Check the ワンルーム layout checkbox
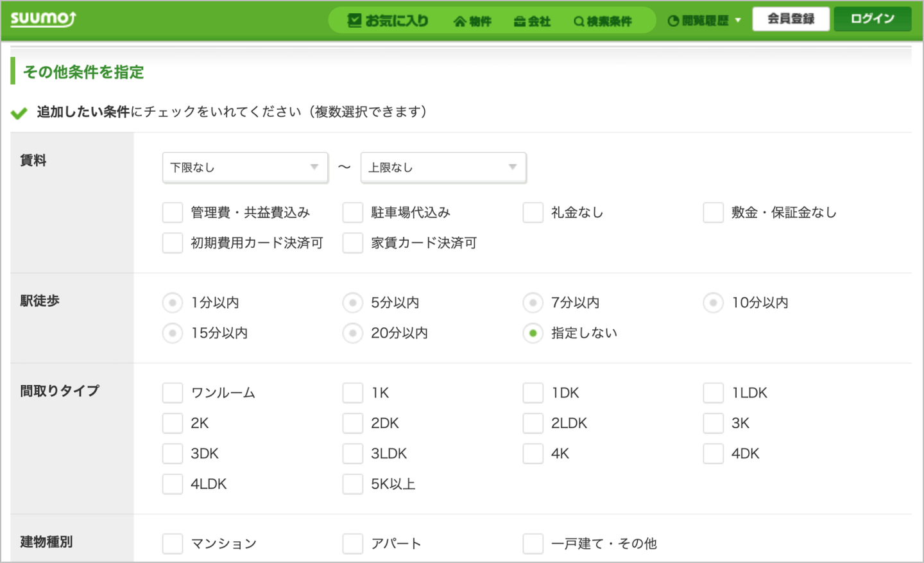The height and width of the screenshot is (563, 924). 173,393
